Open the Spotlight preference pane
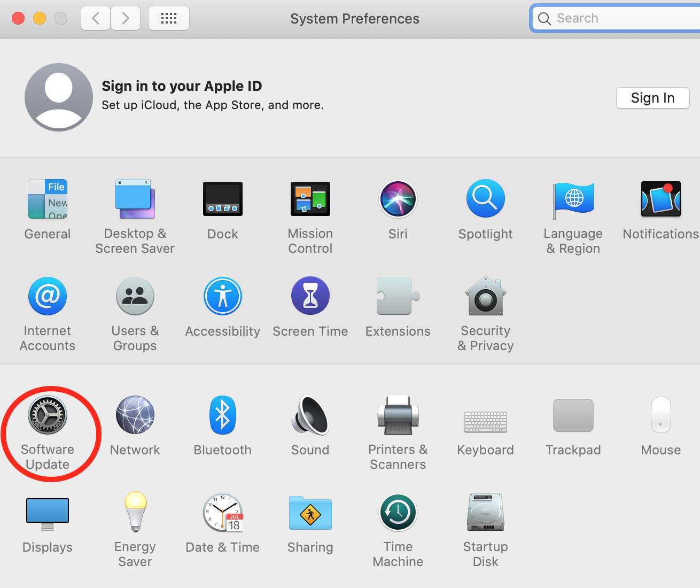 (485, 199)
